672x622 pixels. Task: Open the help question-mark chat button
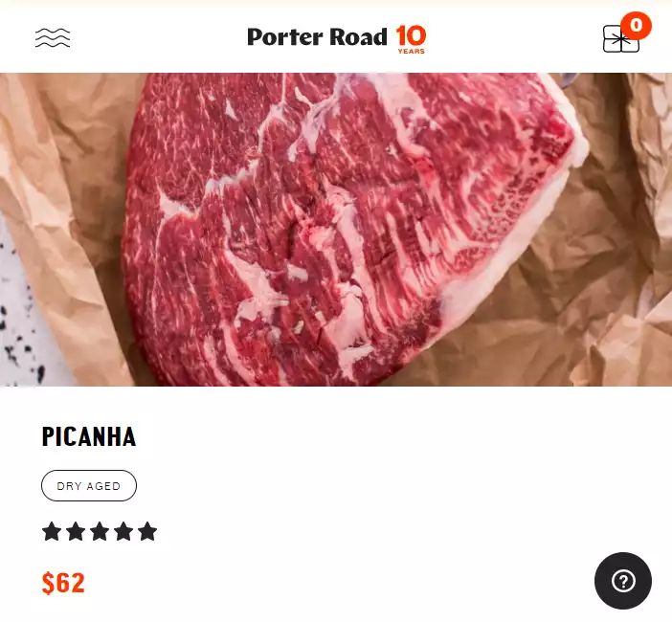[623, 581]
